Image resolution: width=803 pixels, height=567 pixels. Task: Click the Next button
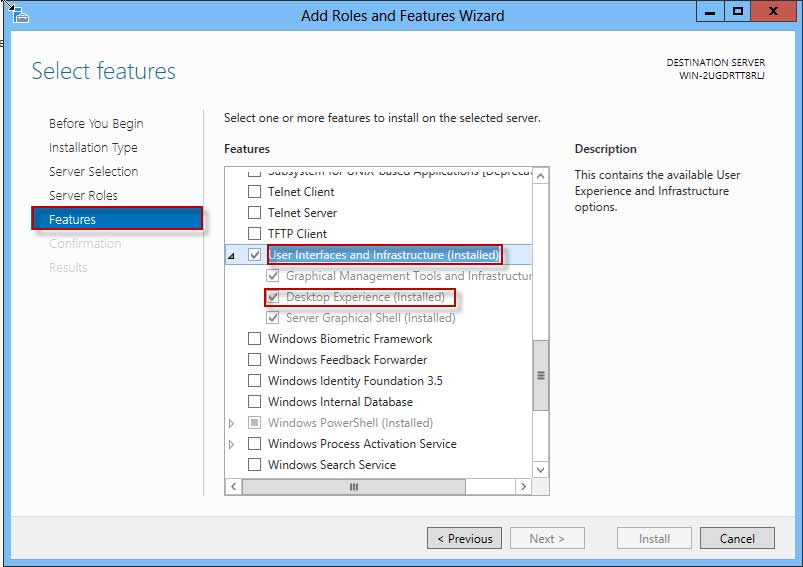click(547, 538)
